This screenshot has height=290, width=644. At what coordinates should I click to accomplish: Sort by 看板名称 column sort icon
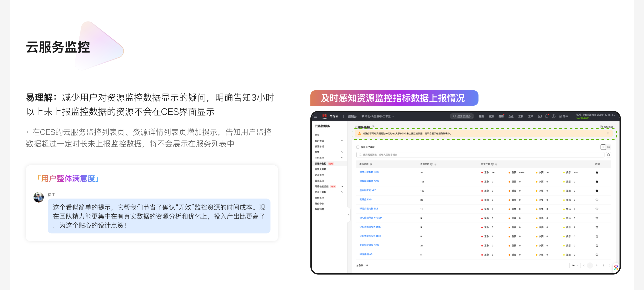pos(371,164)
